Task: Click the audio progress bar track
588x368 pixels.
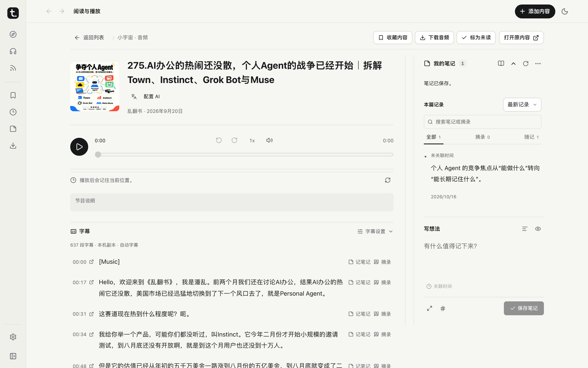Action: 244,155
